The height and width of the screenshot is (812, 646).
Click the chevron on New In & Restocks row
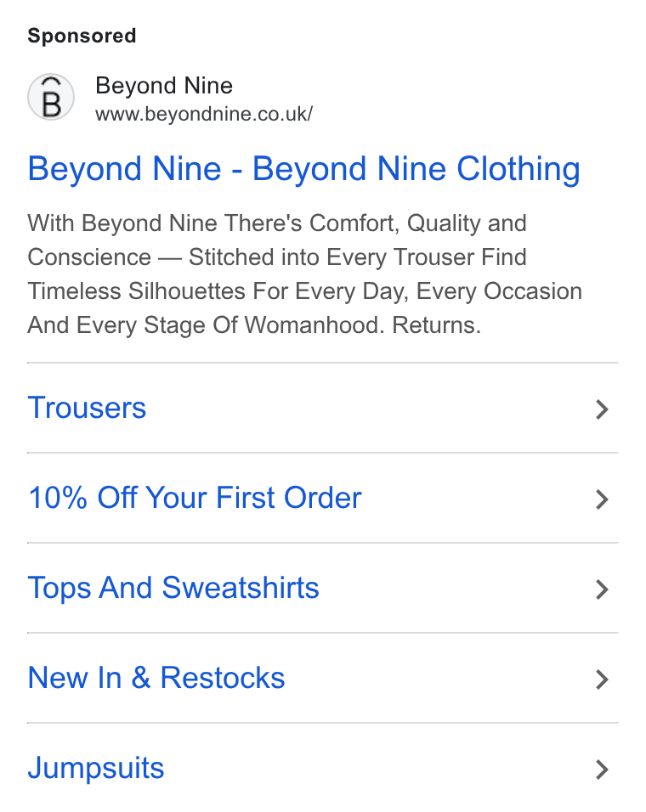click(602, 679)
